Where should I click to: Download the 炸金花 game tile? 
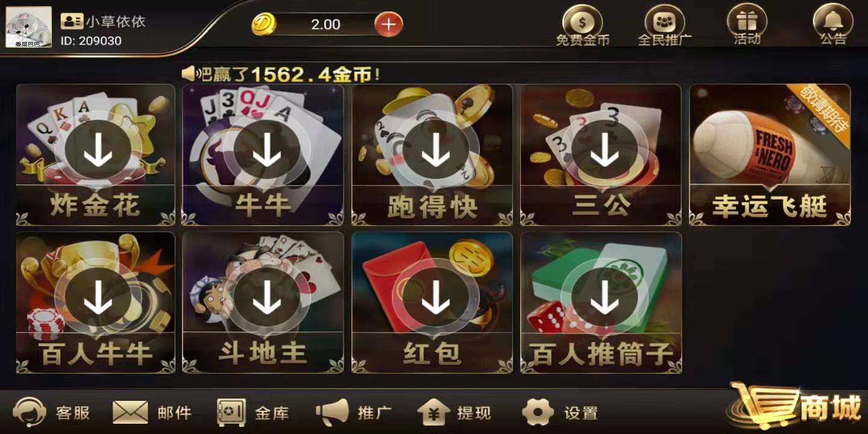tap(96, 155)
